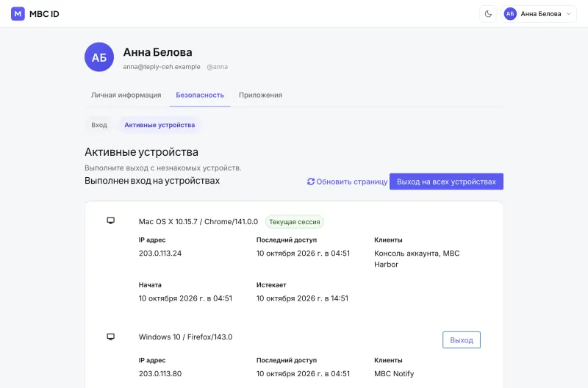Click the Windows 10 / Firefox/143.0 title
The height and width of the screenshot is (388, 588).
[x=186, y=337]
